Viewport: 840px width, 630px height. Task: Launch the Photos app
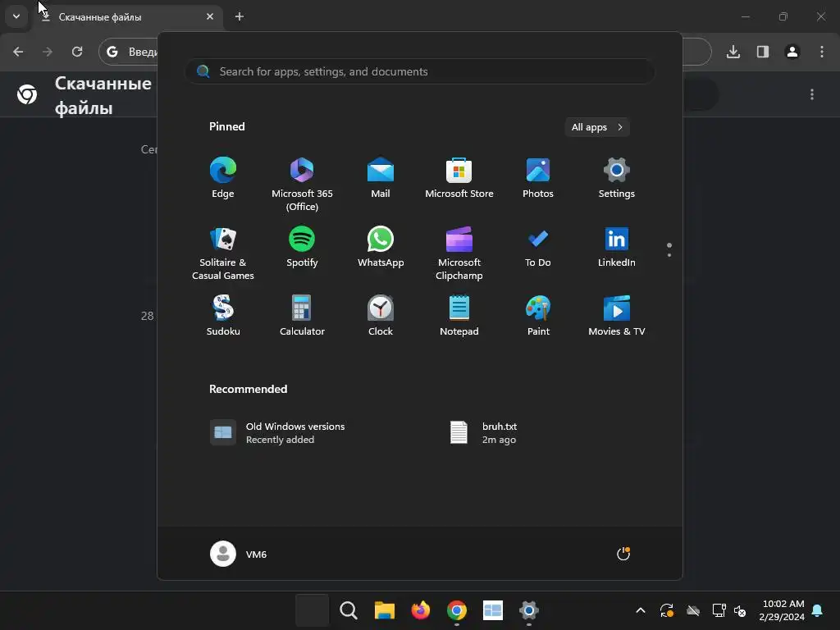click(x=538, y=178)
